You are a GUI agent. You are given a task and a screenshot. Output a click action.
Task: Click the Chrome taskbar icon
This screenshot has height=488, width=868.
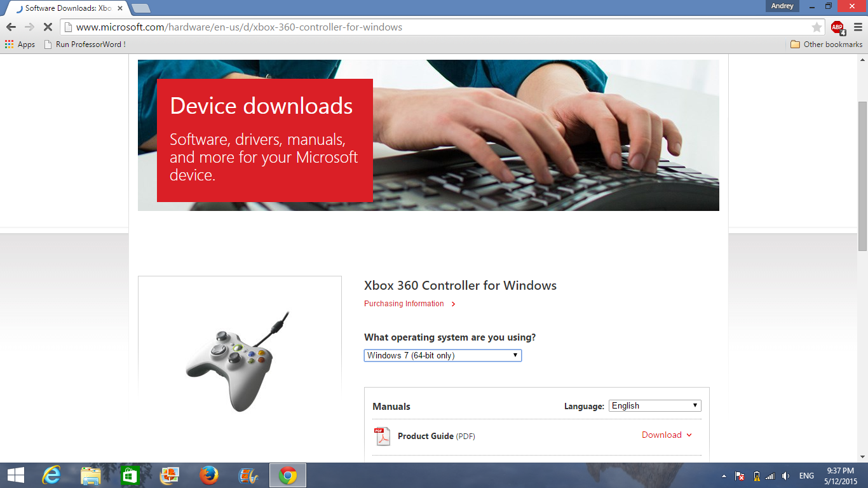pos(288,475)
